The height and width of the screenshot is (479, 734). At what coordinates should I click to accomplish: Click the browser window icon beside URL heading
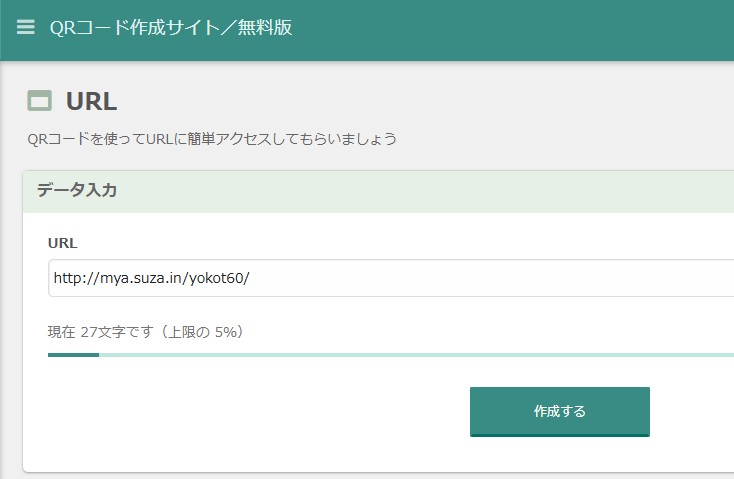(x=40, y=100)
